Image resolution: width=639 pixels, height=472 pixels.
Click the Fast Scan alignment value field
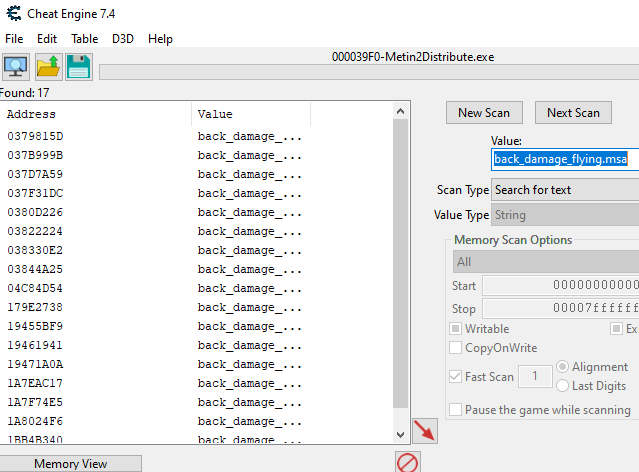click(535, 376)
